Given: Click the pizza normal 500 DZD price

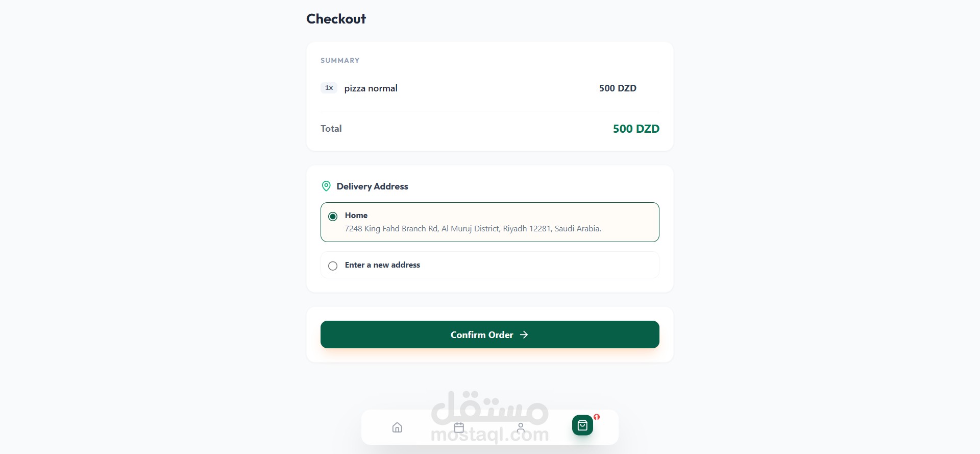Looking at the screenshot, I should tap(618, 88).
